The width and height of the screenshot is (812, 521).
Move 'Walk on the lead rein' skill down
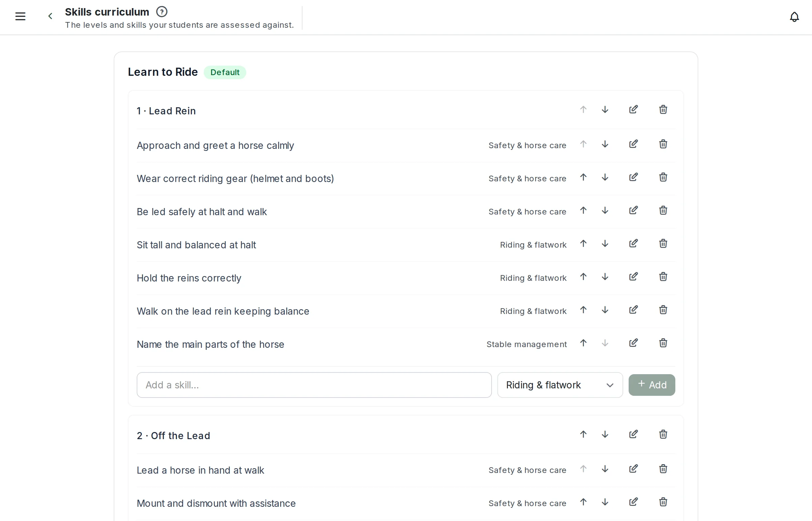(x=605, y=310)
